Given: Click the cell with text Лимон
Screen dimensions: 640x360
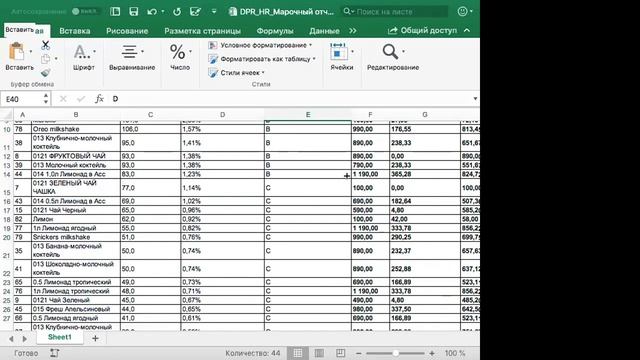Looking at the screenshot, I should pos(76,219).
